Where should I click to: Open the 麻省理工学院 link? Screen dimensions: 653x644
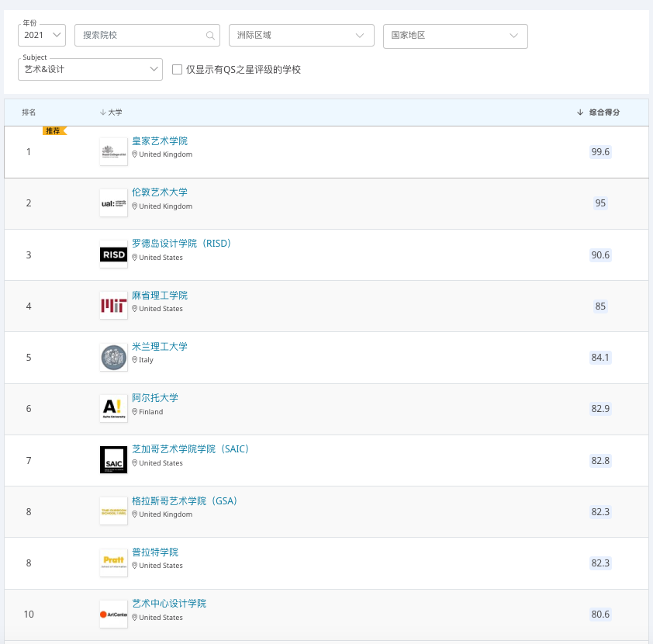[160, 296]
